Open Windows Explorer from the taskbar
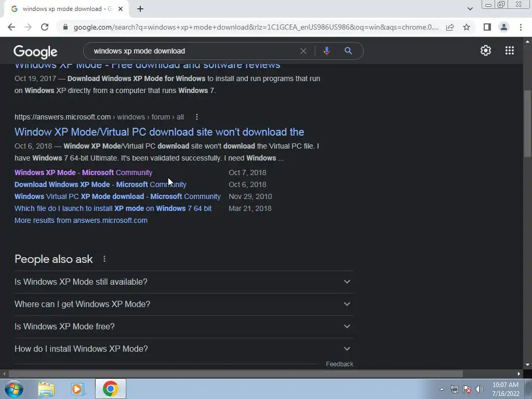This screenshot has height=399, width=532. tap(46, 389)
